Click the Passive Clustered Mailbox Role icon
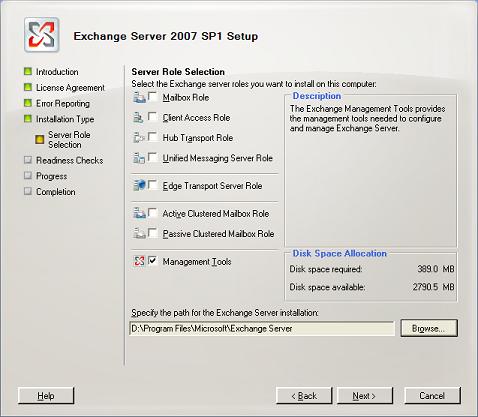 tap(139, 233)
